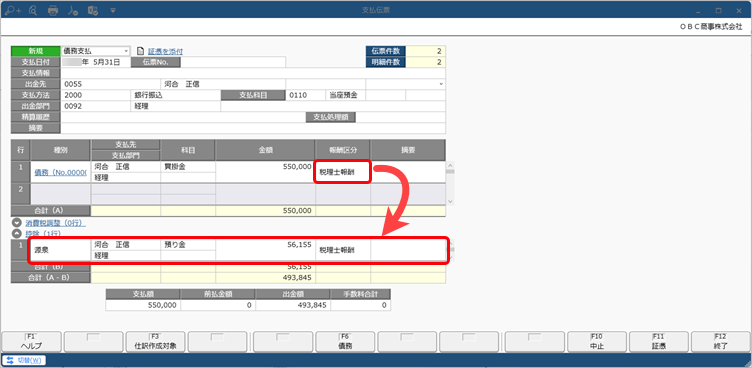
Task: Click the header 摘要 input field
Action: pyautogui.click(x=253, y=128)
